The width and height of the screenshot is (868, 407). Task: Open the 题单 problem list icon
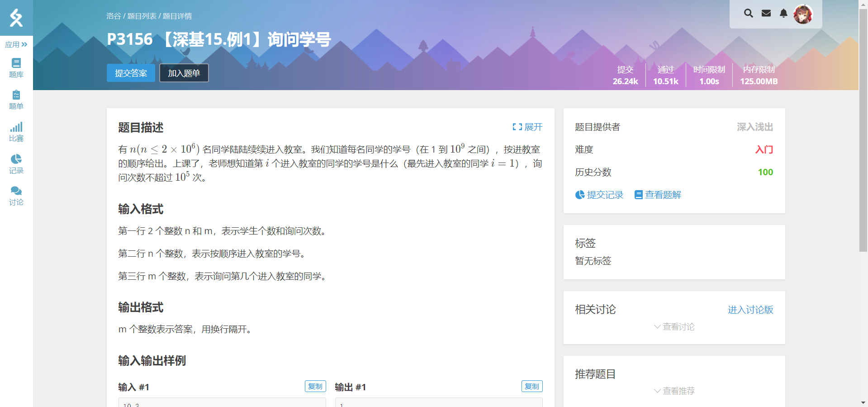(16, 100)
